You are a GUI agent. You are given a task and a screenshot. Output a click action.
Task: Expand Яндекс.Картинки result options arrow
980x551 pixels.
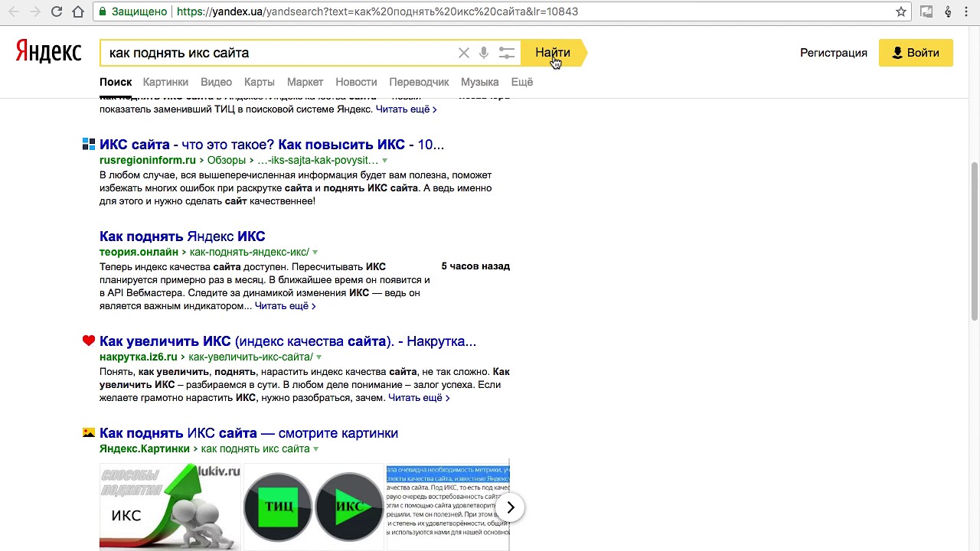[x=315, y=449]
